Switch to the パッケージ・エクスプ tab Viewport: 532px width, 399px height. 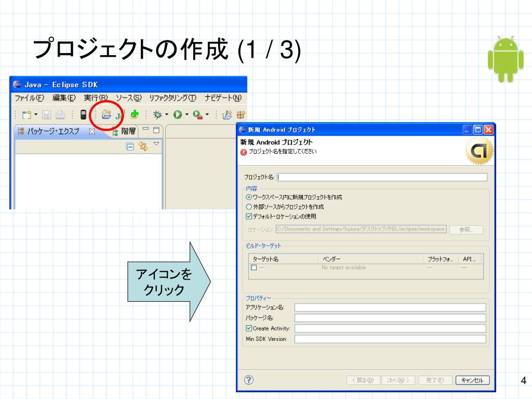tap(54, 131)
